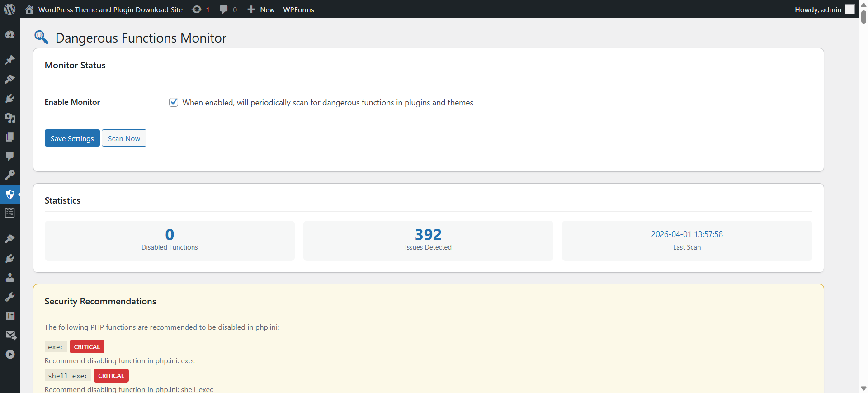The image size is (868, 393).
Task: Click the Security Recommendations heading
Action: (x=100, y=301)
